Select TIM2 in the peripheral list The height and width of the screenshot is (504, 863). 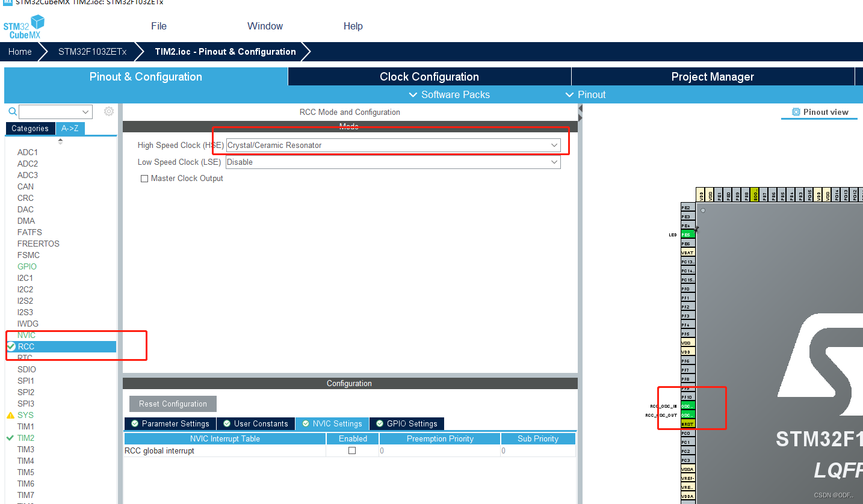tap(26, 438)
